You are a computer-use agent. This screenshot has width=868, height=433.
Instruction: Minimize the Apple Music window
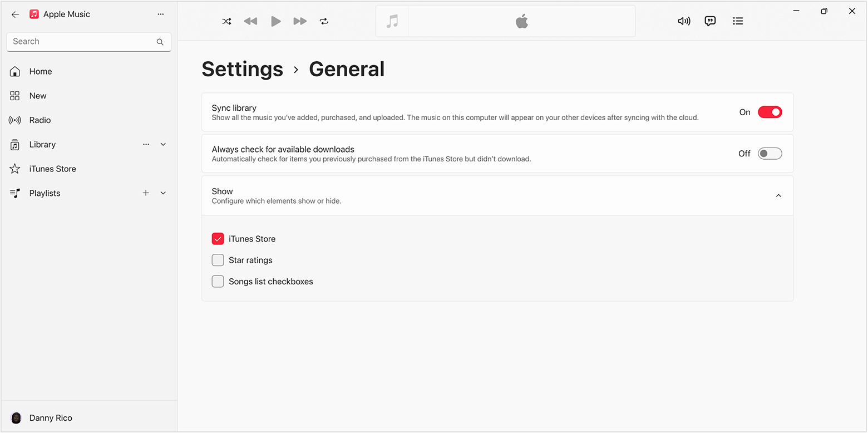[x=796, y=11]
